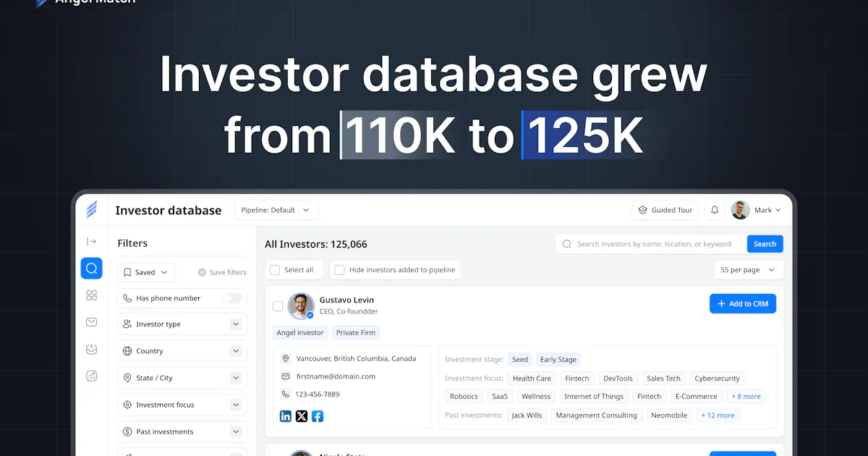
Task: Expand the sidebar with the arrow icon
Action: tap(91, 241)
